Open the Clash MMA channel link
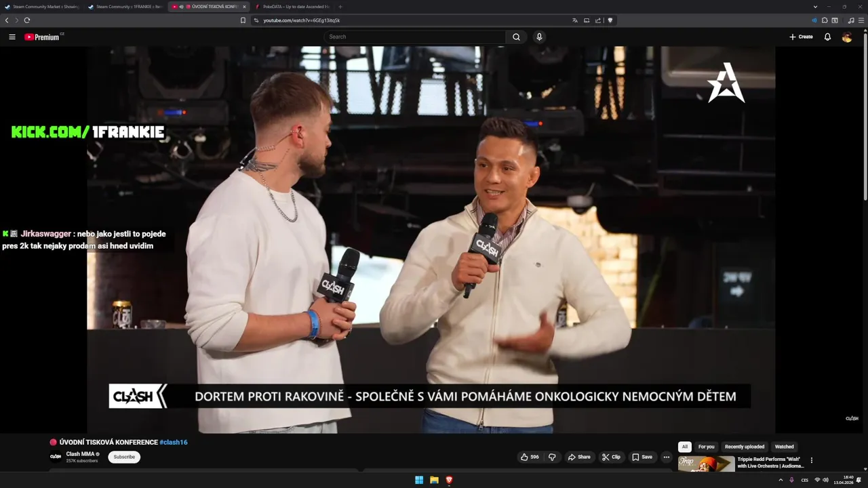868x488 pixels. coord(80,454)
